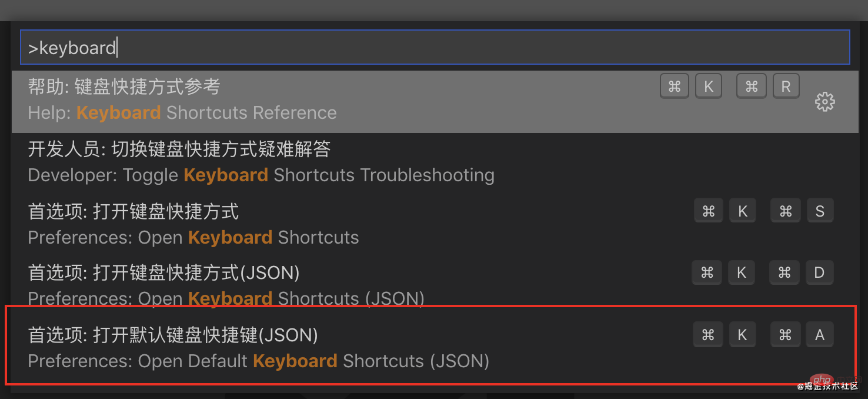Click the ⌘ badge directly before D
Screen dimensions: 868x399
[784, 272]
